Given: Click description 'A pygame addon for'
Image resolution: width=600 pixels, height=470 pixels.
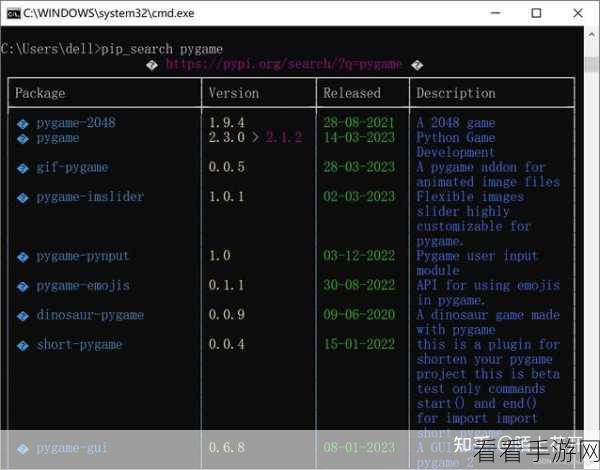Looking at the screenshot, I should point(481,167).
